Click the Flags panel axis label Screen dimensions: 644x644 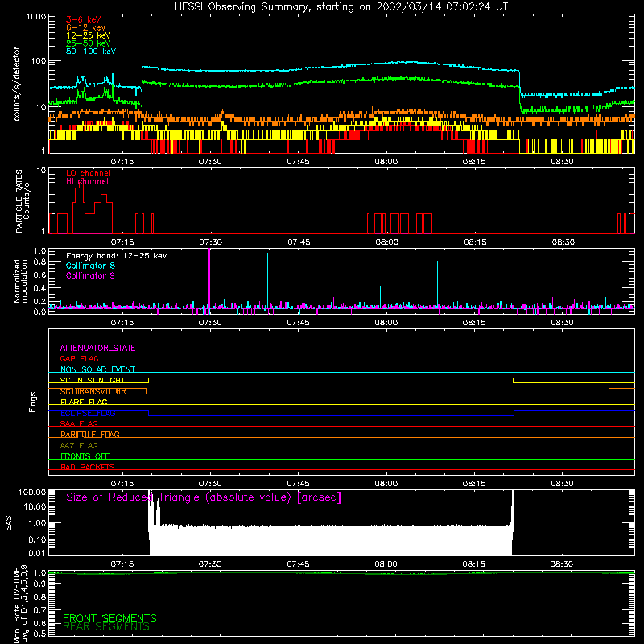(x=33, y=402)
